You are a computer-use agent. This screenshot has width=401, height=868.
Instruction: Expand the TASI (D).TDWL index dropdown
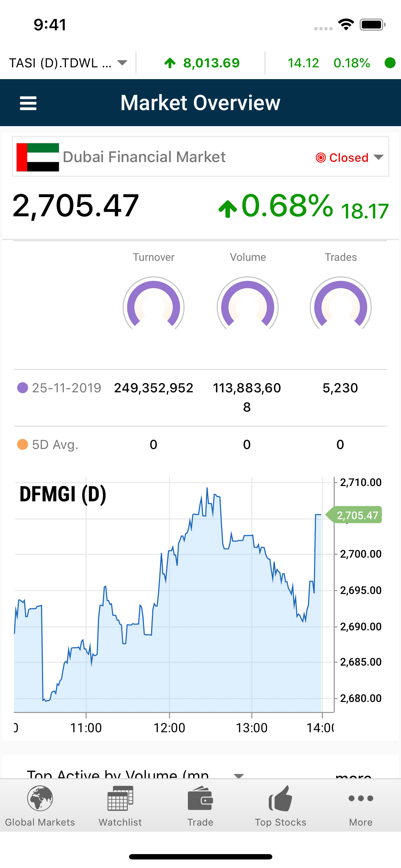tap(68, 63)
